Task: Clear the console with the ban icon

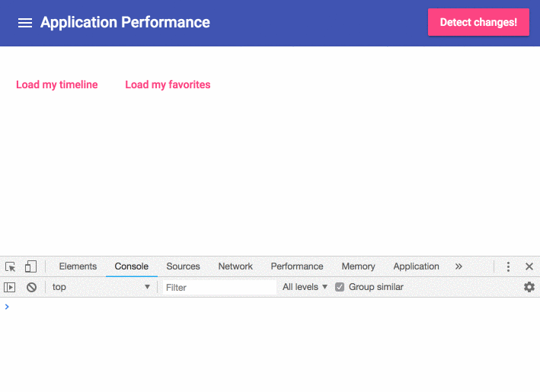Action: pos(31,287)
